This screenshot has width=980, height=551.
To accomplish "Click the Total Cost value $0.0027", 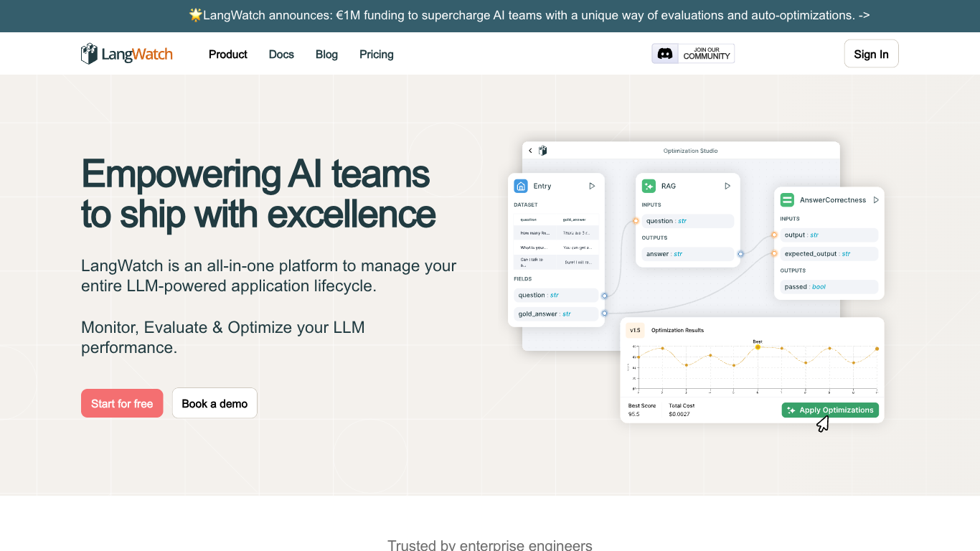I will tap(679, 414).
